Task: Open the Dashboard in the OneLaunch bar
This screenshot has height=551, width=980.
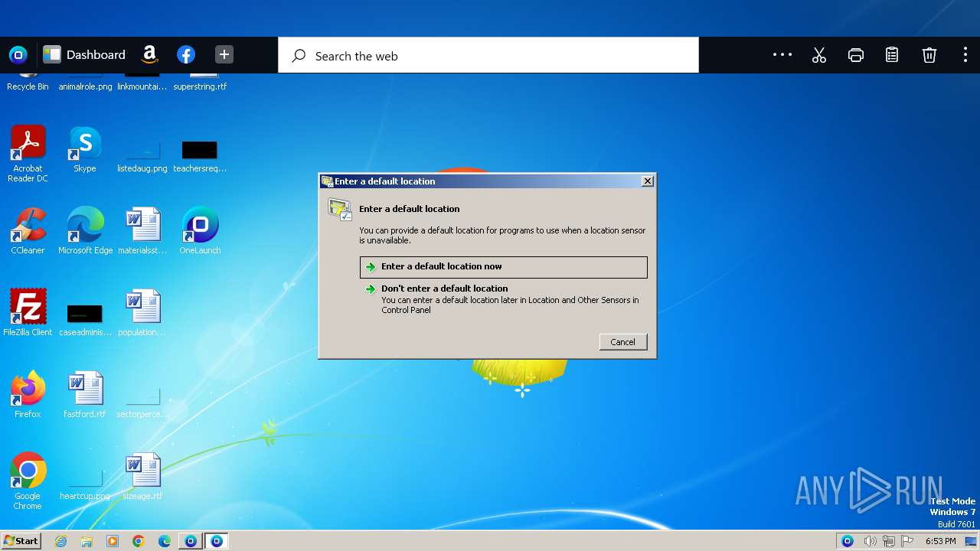Action: click(84, 55)
